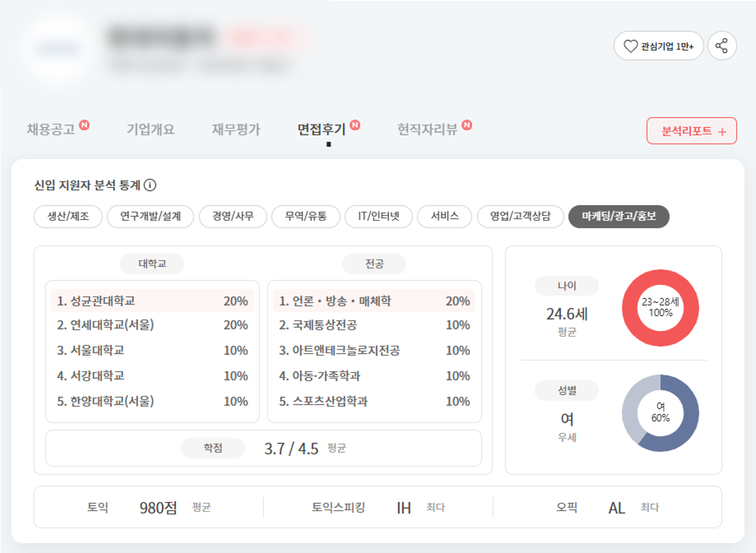Click the blurred company logo
This screenshot has width=756, height=553.
coord(57,49)
